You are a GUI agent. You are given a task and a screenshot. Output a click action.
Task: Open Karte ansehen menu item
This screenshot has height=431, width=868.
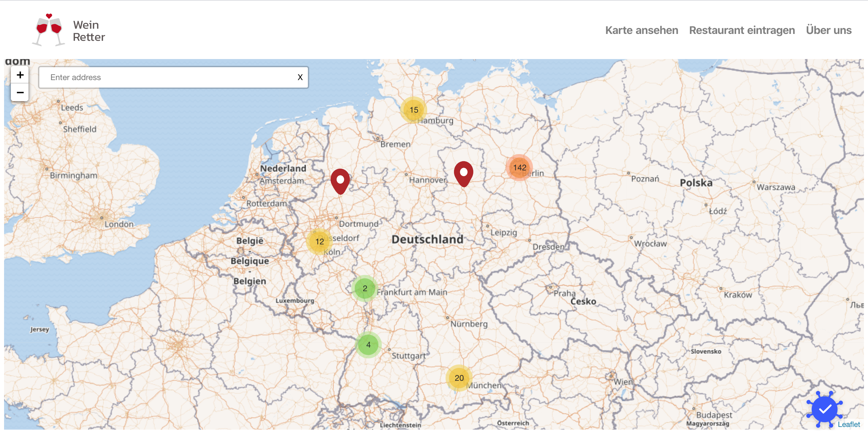coord(642,30)
